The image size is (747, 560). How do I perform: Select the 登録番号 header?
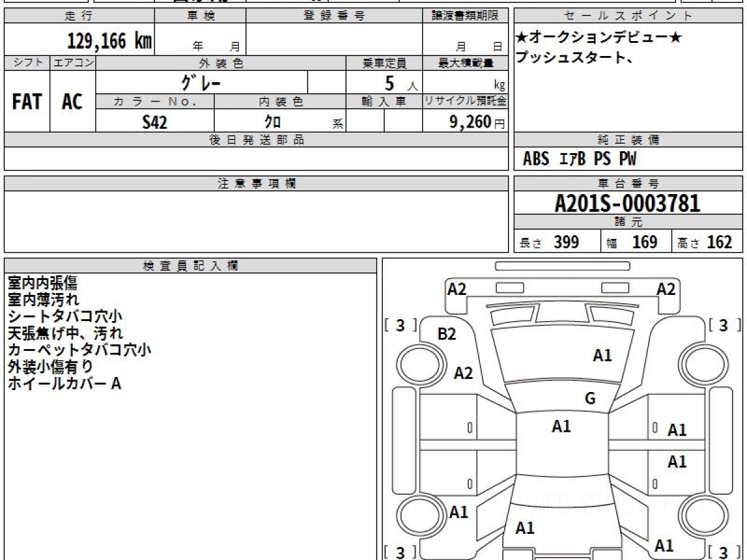[334, 16]
